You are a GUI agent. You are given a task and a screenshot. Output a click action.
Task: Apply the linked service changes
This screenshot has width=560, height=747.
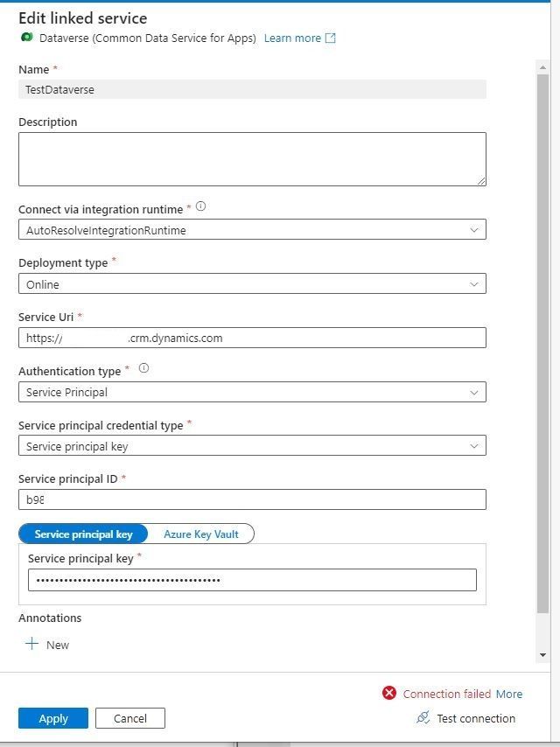pos(52,717)
